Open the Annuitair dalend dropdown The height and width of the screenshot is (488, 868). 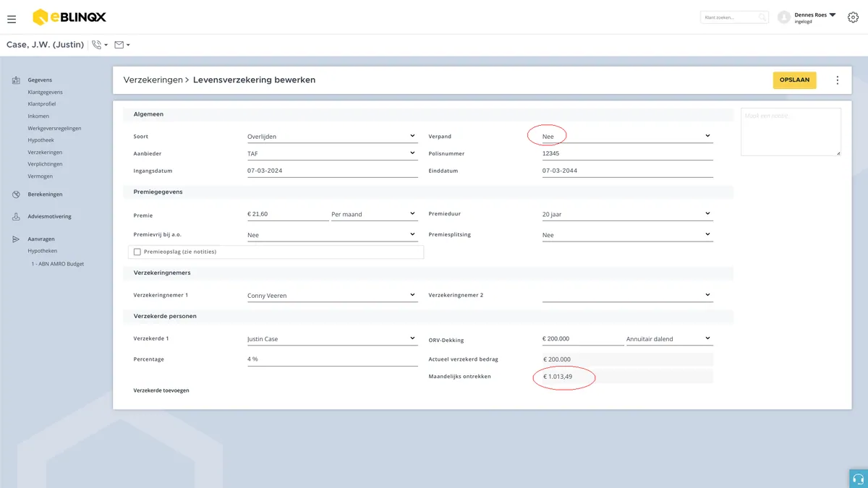tap(669, 339)
